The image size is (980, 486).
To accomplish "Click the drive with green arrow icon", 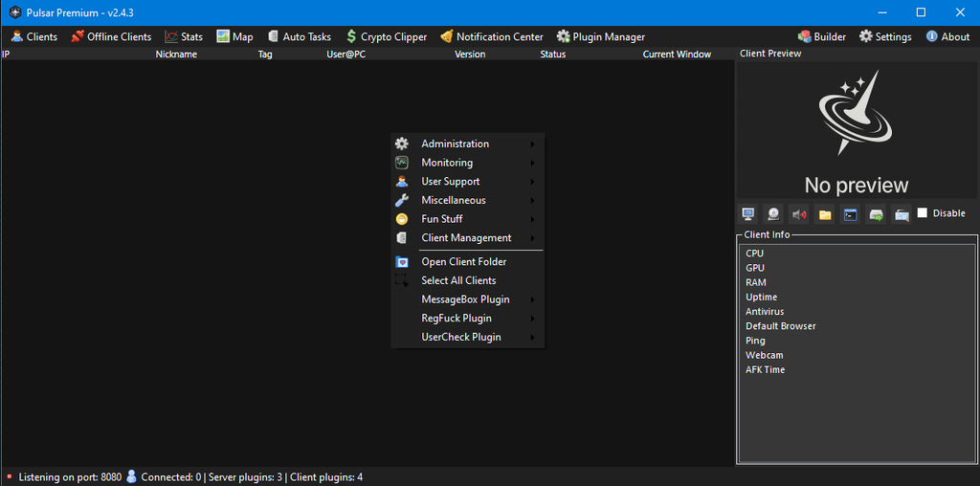I will (x=877, y=214).
